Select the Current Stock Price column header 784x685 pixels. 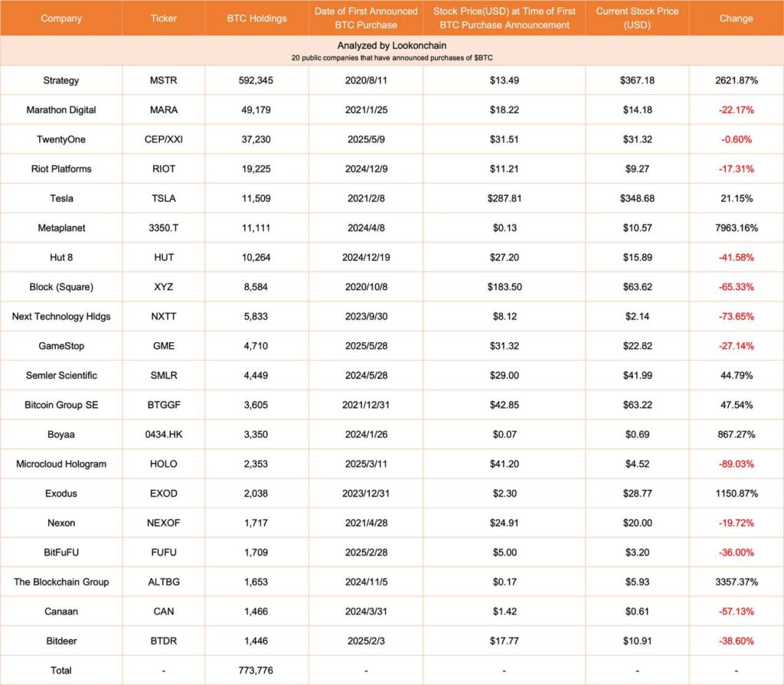637,18
